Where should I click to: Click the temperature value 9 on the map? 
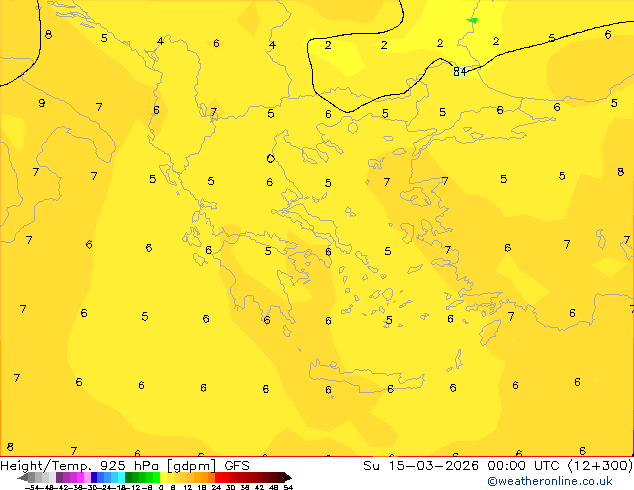[x=42, y=103]
